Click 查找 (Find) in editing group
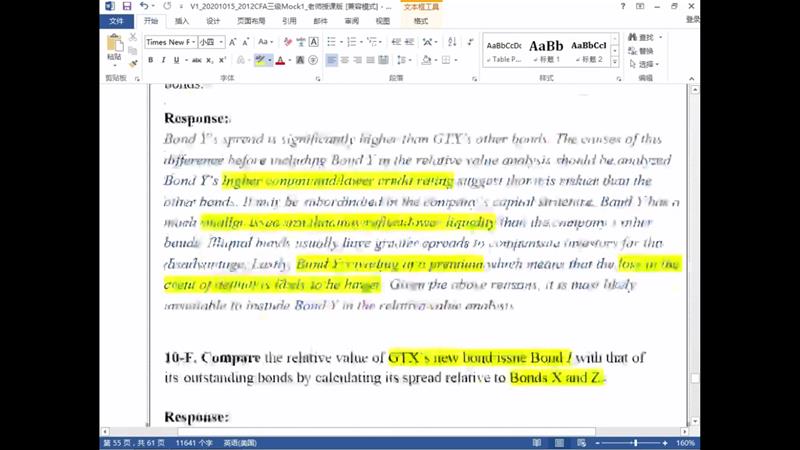The width and height of the screenshot is (800, 450). (645, 38)
